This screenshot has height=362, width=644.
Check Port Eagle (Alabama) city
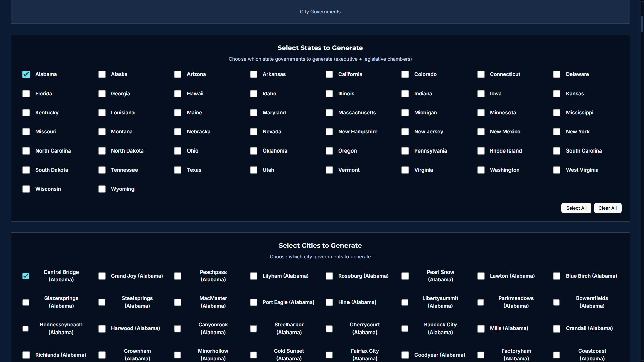click(x=254, y=302)
